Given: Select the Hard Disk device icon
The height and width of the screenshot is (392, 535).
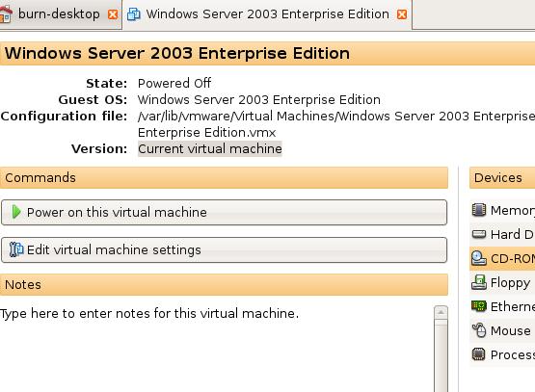Looking at the screenshot, I should coord(479,234).
